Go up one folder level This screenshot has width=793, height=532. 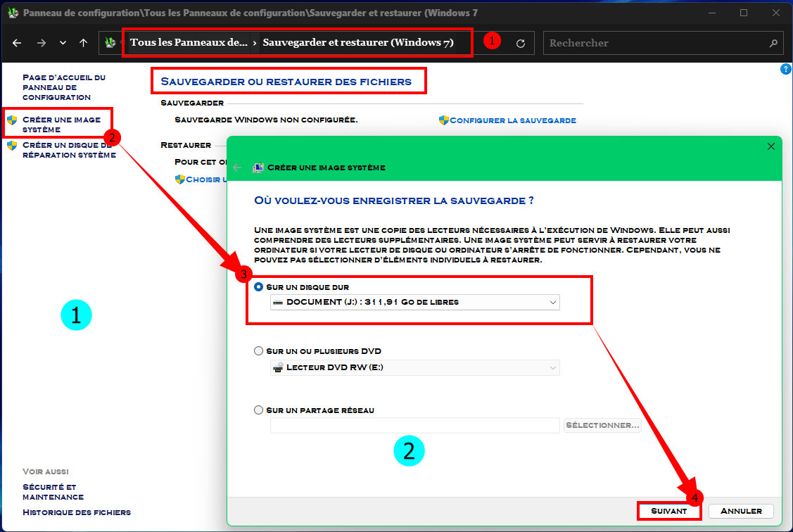pyautogui.click(x=84, y=43)
